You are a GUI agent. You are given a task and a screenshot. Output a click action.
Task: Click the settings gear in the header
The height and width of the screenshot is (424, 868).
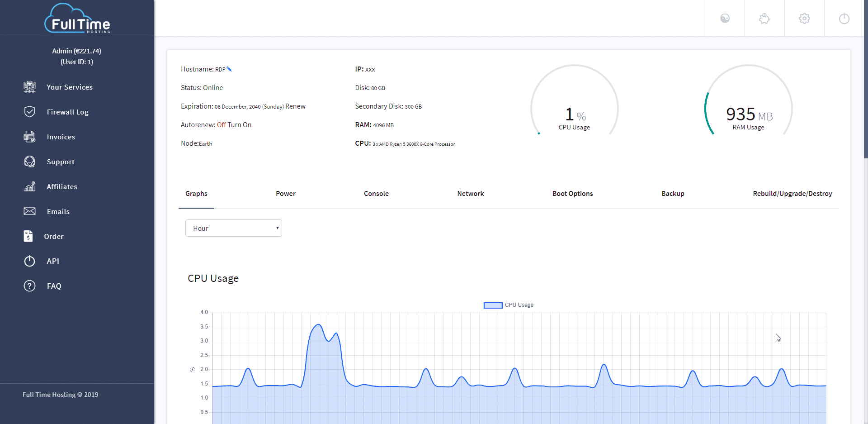tap(804, 18)
